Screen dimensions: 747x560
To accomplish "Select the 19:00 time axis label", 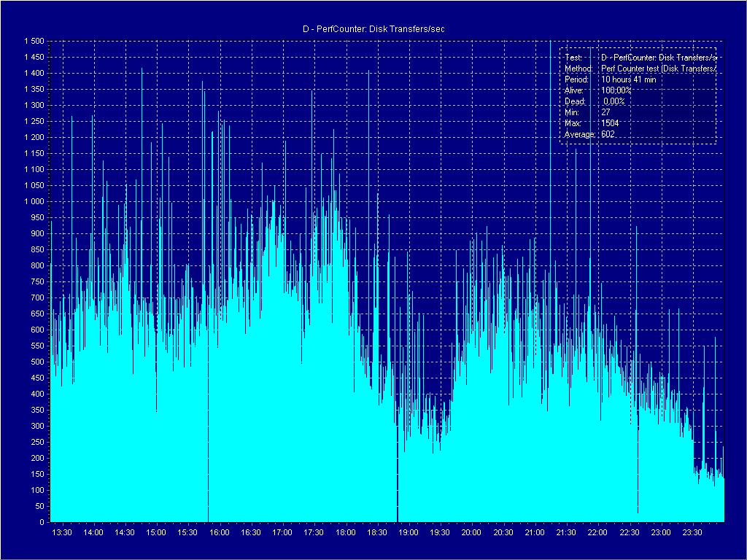I will coord(409,533).
